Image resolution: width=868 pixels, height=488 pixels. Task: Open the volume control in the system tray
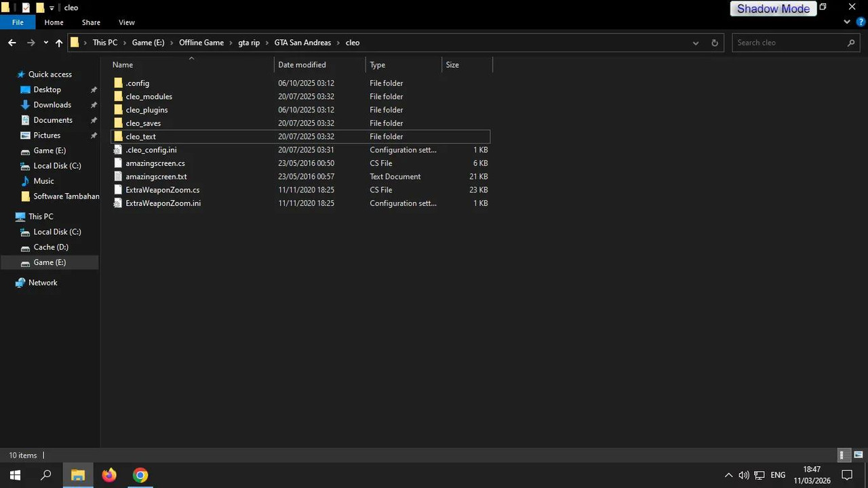pyautogui.click(x=744, y=475)
